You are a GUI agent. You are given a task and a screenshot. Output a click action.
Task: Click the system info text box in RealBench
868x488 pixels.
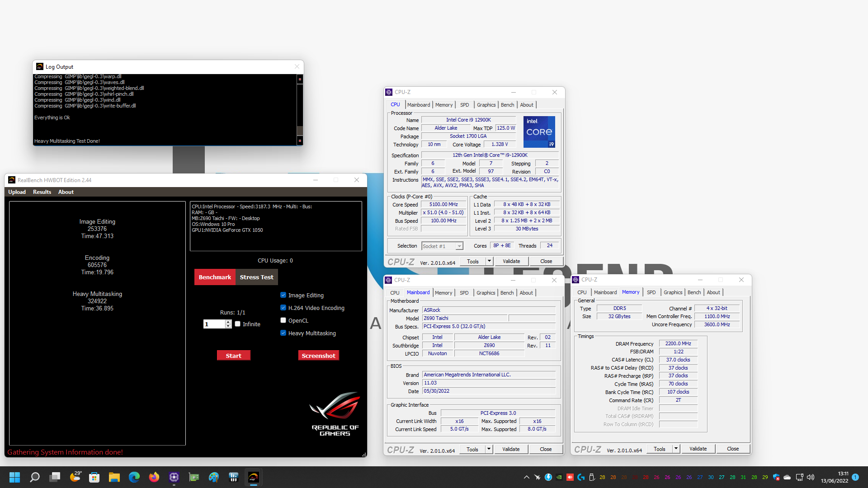tap(276, 226)
